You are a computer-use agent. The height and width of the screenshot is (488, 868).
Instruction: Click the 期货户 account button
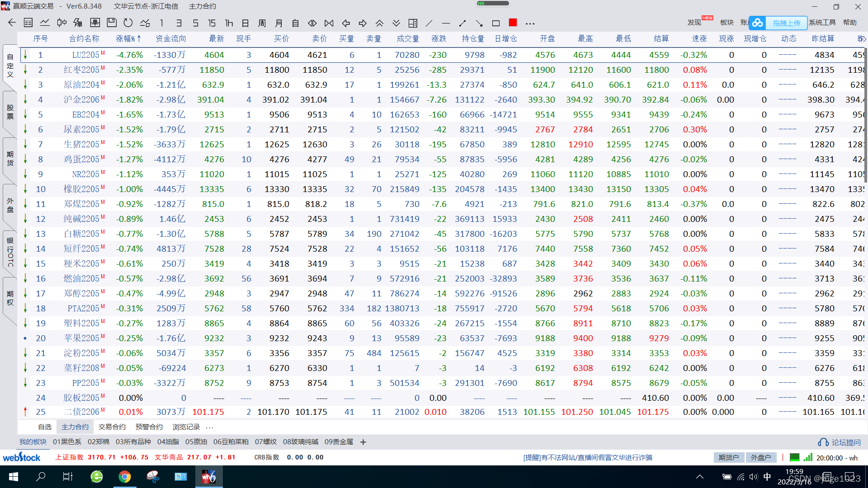(728, 458)
